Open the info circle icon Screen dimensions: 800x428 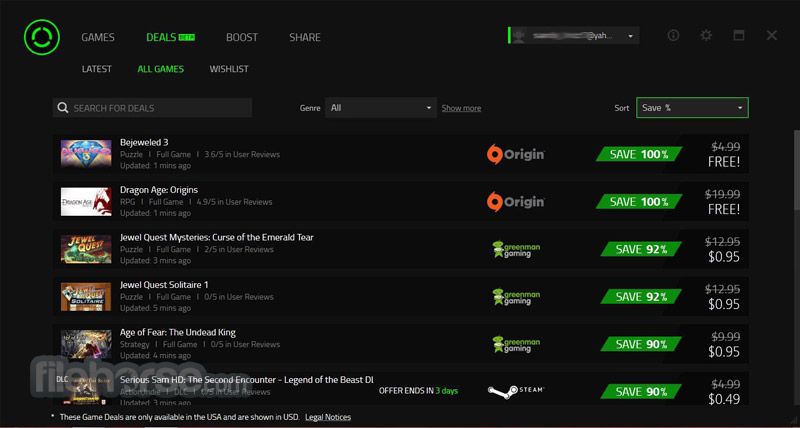[673, 35]
